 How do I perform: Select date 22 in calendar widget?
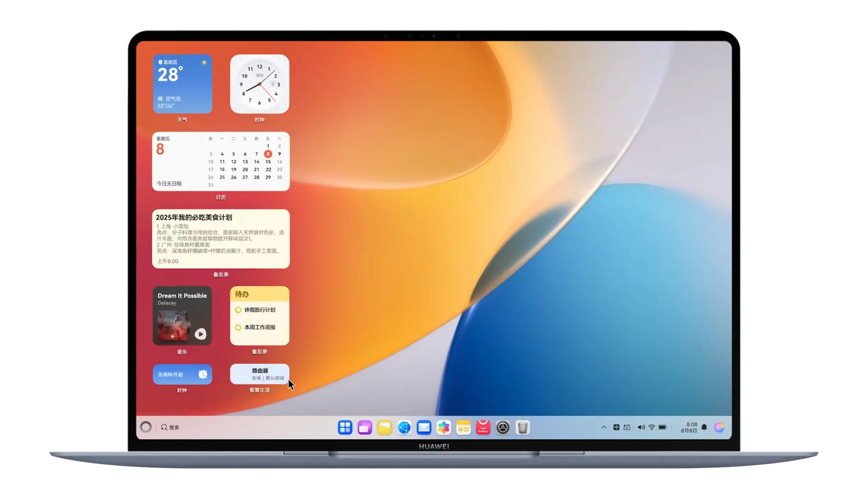coord(268,169)
